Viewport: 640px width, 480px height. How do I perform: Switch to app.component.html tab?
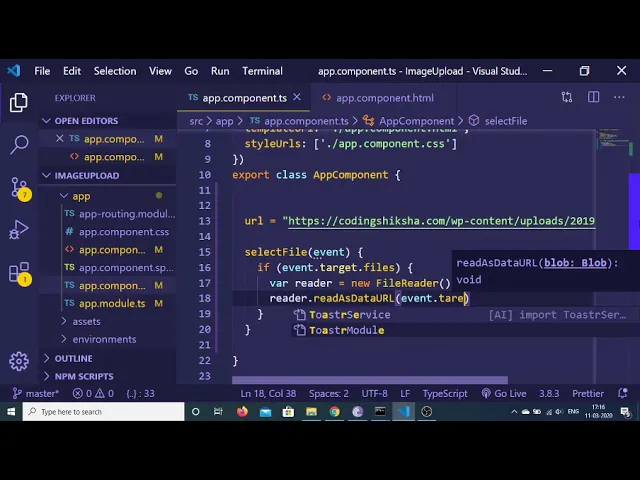(x=384, y=98)
